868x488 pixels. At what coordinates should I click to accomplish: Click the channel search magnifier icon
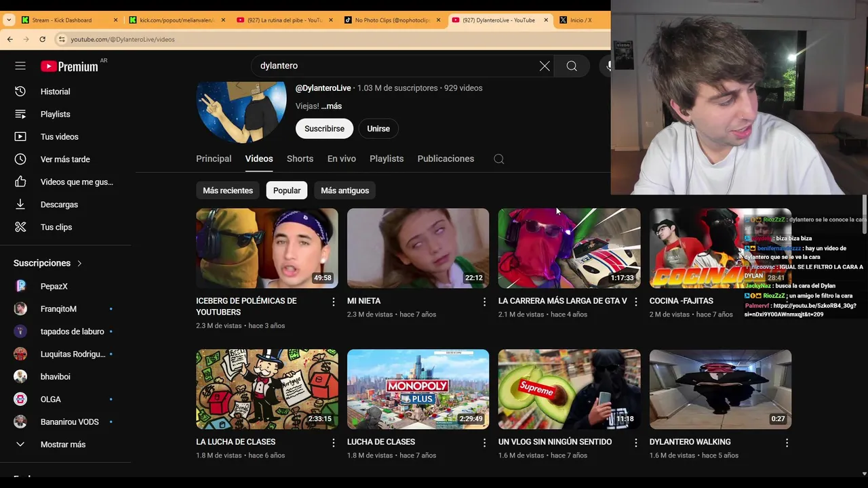coord(498,159)
